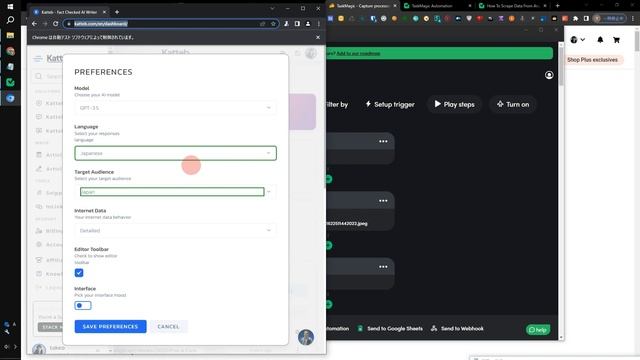Click the Target Audience input field
Viewport: 640px width, 360px height.
pyautogui.click(x=172, y=191)
